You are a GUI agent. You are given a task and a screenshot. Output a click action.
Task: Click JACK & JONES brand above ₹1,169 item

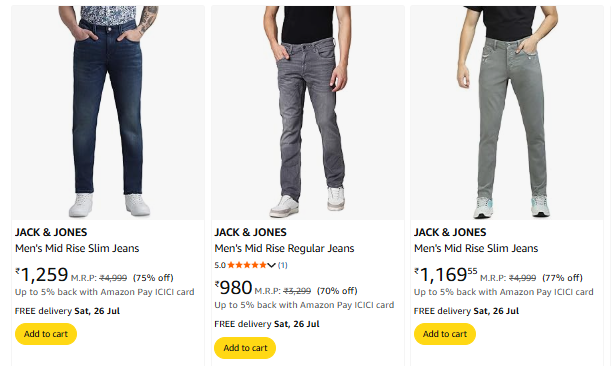click(x=450, y=232)
